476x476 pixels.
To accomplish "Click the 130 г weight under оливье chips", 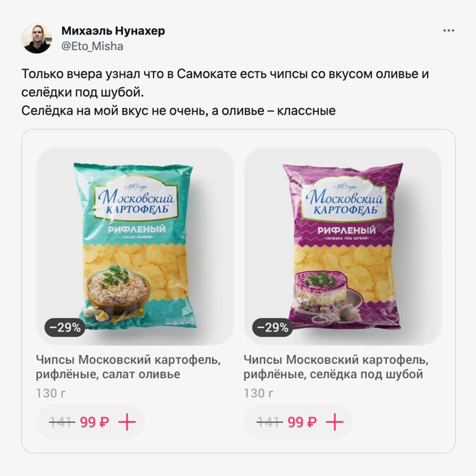I will click(51, 393).
